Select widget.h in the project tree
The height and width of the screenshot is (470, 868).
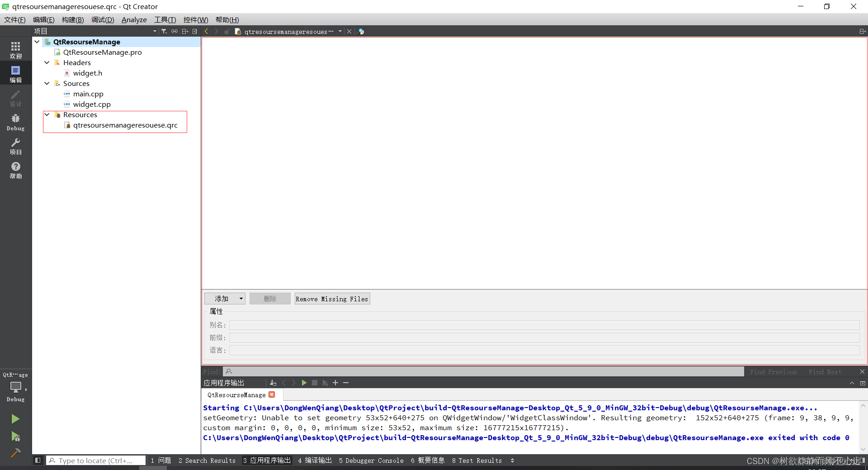(88, 73)
